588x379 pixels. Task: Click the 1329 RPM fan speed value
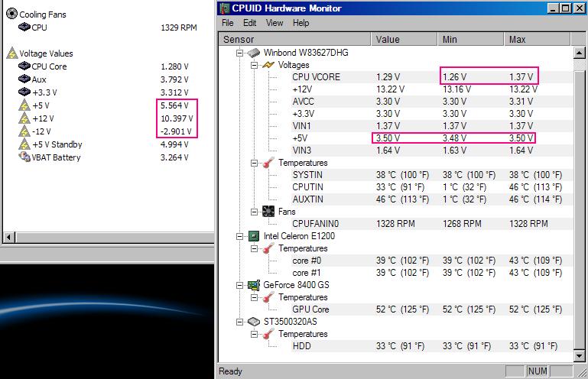[x=179, y=28]
